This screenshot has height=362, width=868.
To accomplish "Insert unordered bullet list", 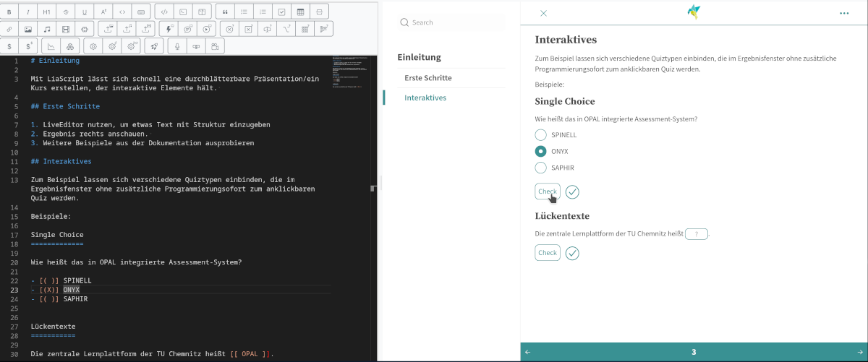I will pyautogui.click(x=245, y=12).
